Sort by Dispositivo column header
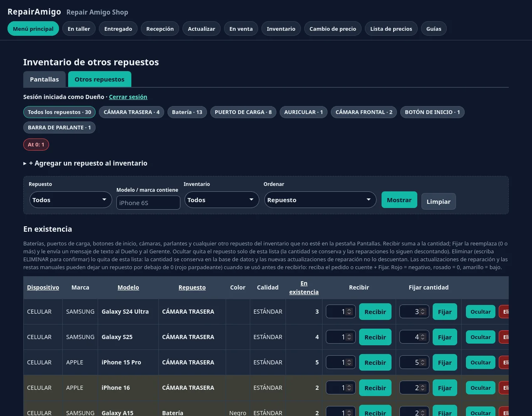532x416 pixels. pyautogui.click(x=43, y=287)
